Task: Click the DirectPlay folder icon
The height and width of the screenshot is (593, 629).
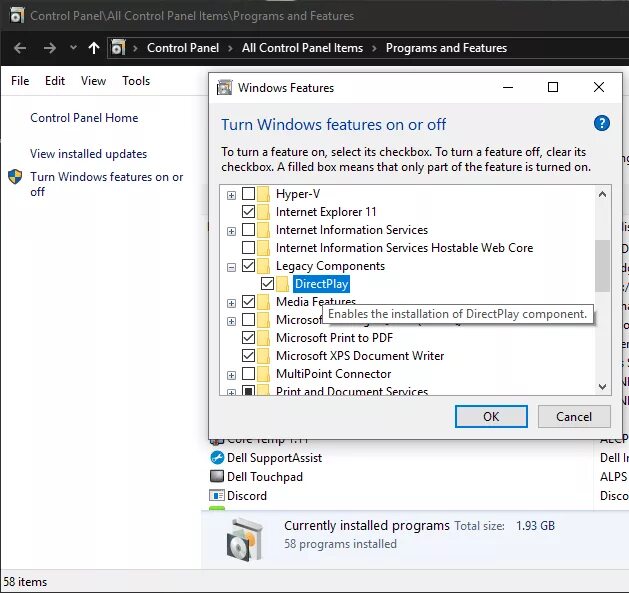Action: 282,284
